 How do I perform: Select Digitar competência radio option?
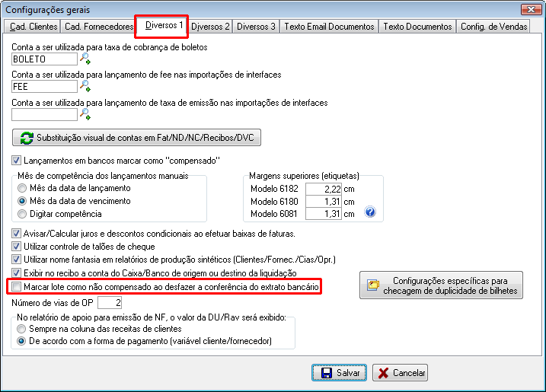(22, 214)
